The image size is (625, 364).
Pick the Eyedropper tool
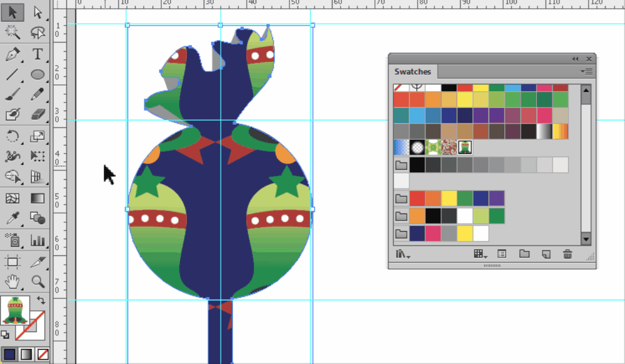[12, 219]
